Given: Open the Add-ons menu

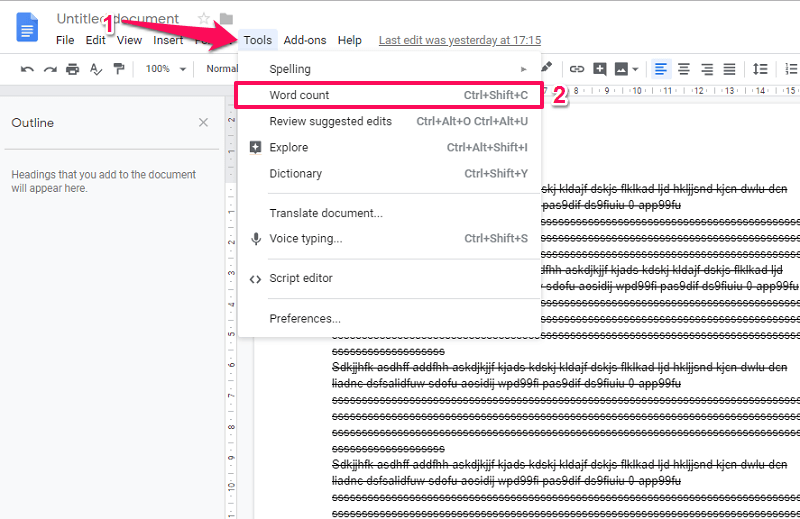Looking at the screenshot, I should click(x=305, y=40).
